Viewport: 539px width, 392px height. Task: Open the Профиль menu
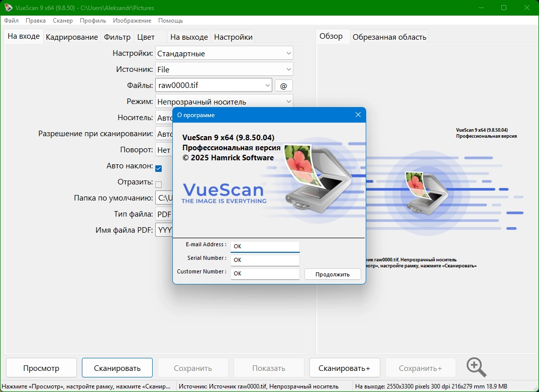[x=93, y=20]
